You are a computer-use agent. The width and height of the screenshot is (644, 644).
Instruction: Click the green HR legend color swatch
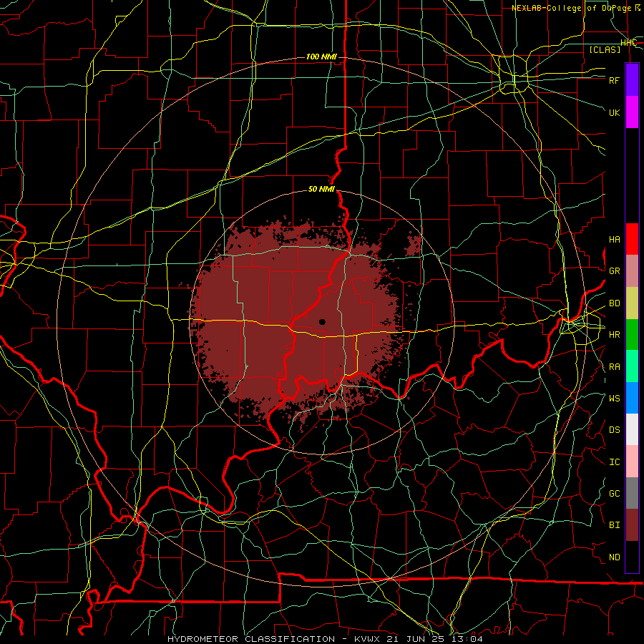point(632,335)
